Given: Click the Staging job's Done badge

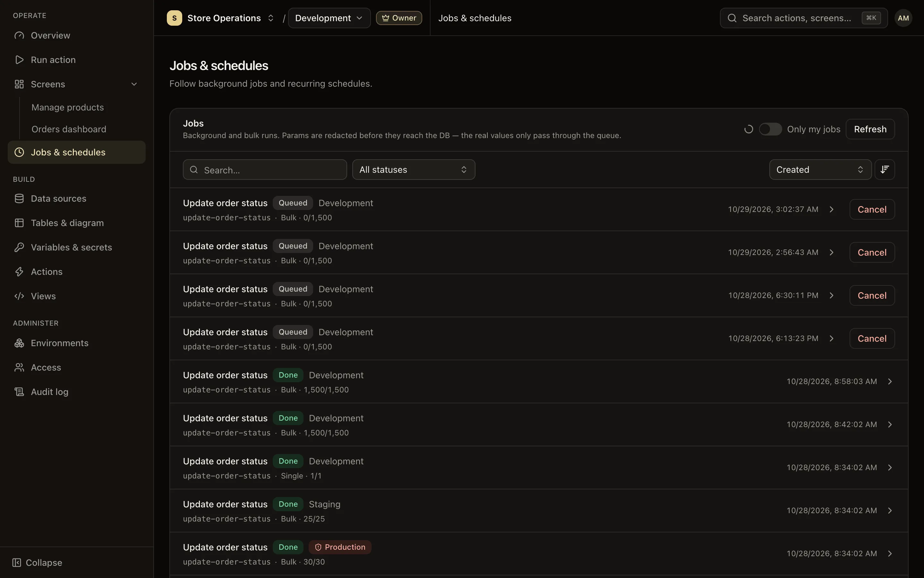Looking at the screenshot, I should point(288,504).
